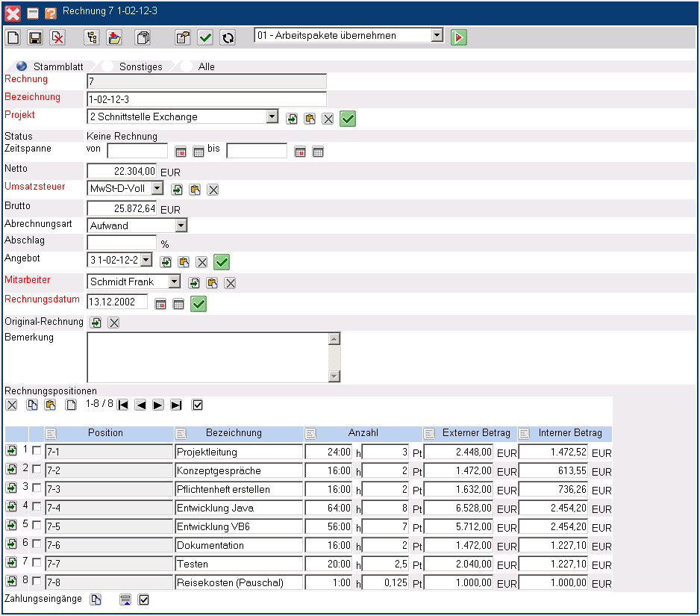Switch to the Alle tab
The image size is (700, 616).
206,66
